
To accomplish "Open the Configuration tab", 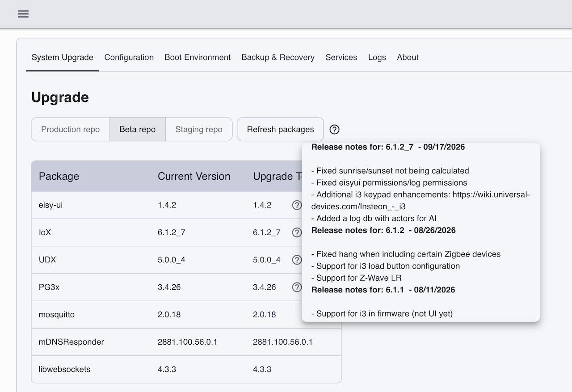I will coord(129,57).
